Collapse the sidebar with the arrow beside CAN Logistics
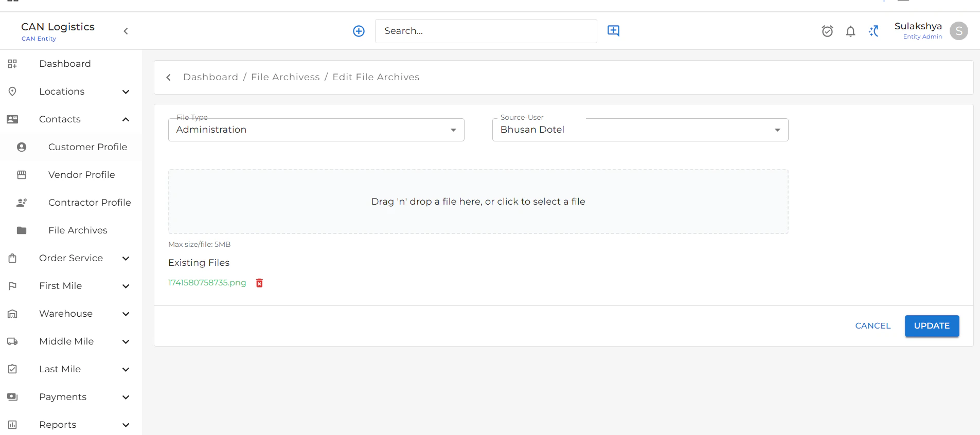 pos(126,31)
